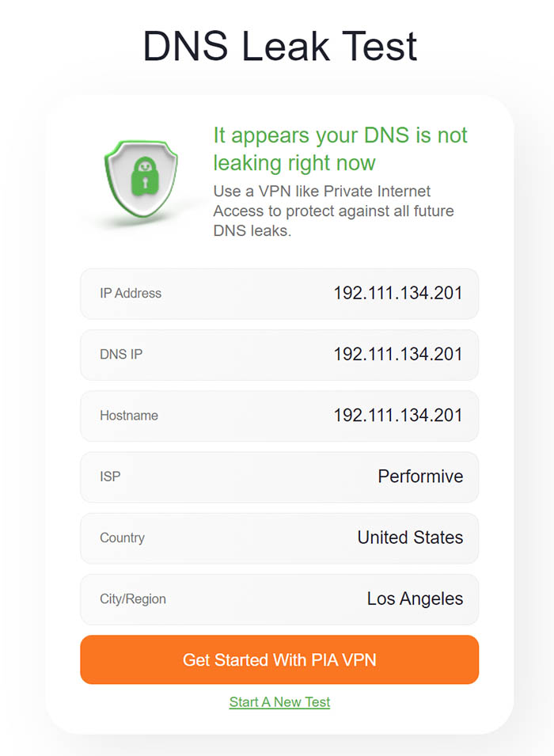Select the ISP row label
554x756 pixels.
tap(110, 477)
